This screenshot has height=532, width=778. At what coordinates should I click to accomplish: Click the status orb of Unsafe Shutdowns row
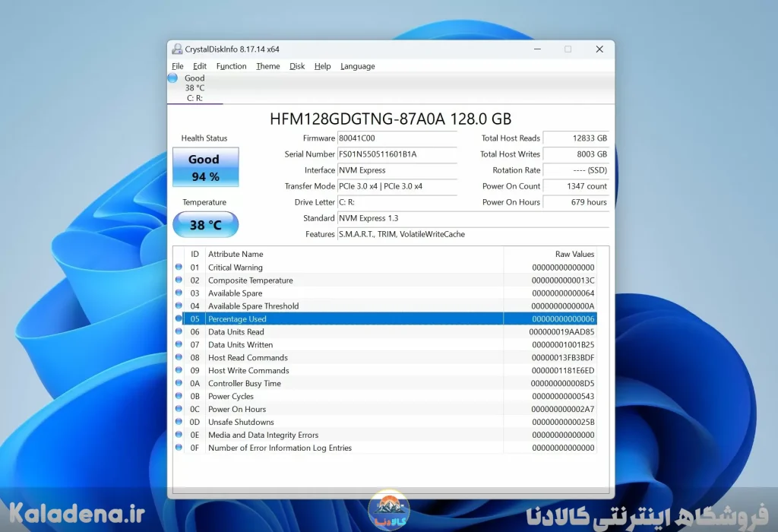(x=179, y=421)
